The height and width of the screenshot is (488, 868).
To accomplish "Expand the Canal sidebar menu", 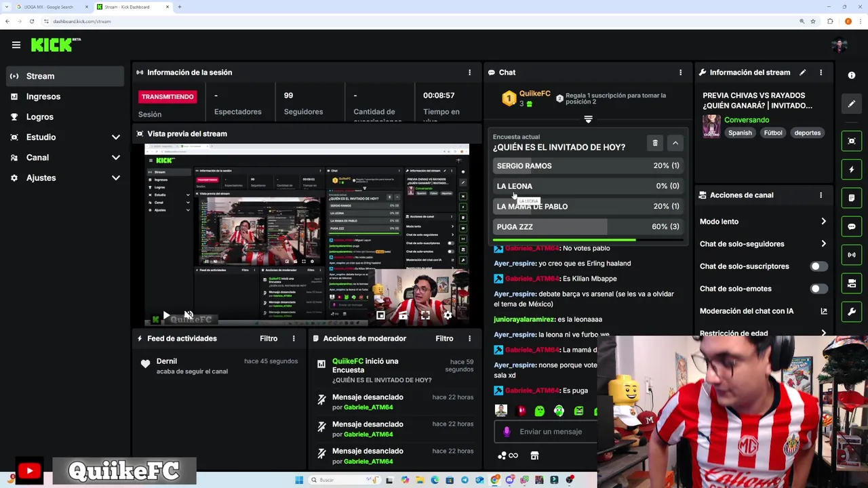I will 66,157.
